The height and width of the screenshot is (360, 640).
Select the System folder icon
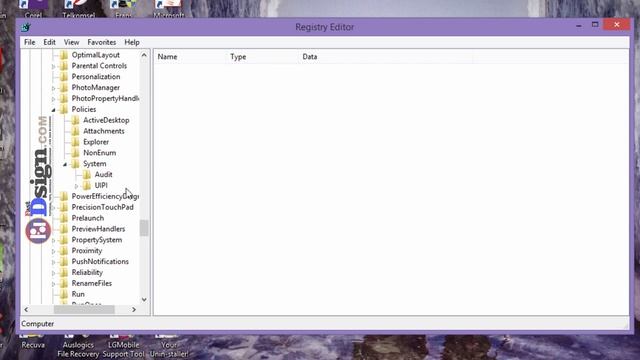[x=75, y=164]
